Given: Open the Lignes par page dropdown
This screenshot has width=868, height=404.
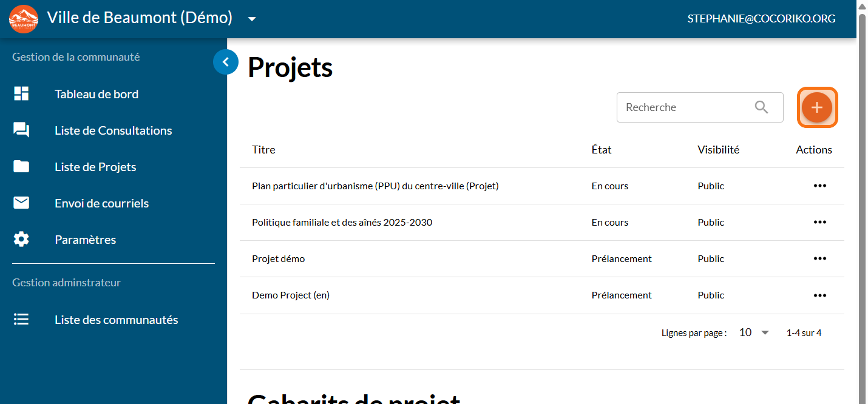Looking at the screenshot, I should coord(754,332).
